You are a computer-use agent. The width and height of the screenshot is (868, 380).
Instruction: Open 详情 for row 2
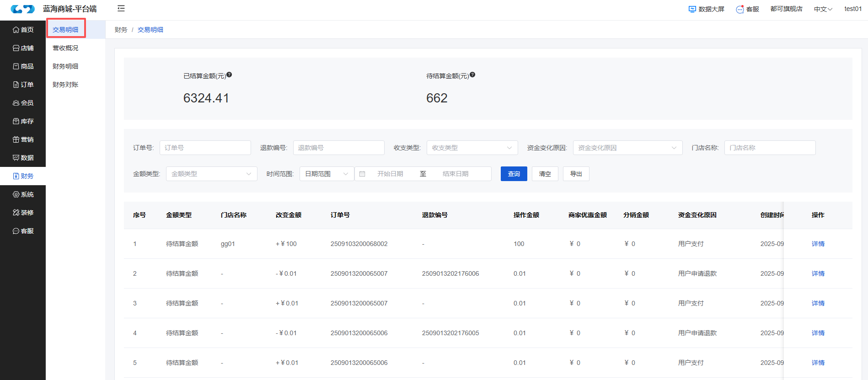click(x=818, y=273)
